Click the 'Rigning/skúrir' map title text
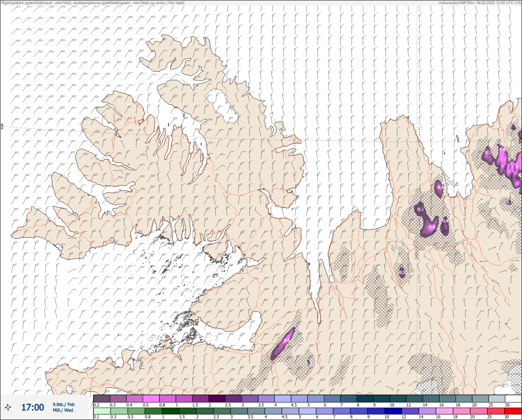Image resolution: width=522 pixels, height=420 pixels. pos(13,3)
